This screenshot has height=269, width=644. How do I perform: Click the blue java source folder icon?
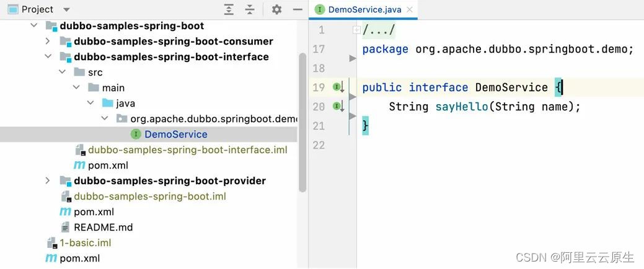pyautogui.click(x=108, y=103)
